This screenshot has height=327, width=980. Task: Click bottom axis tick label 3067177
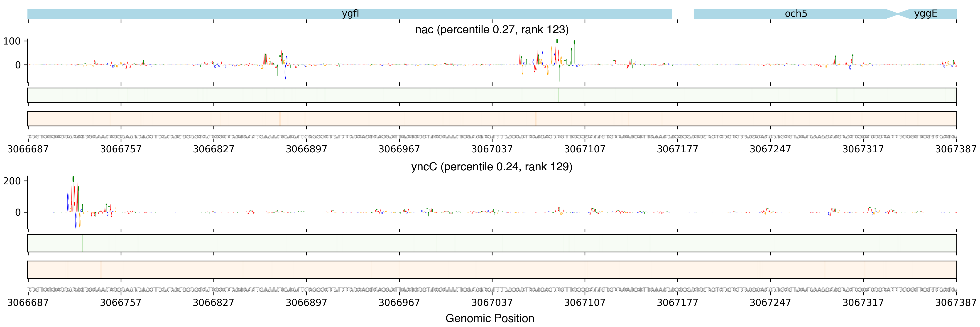pyautogui.click(x=677, y=303)
